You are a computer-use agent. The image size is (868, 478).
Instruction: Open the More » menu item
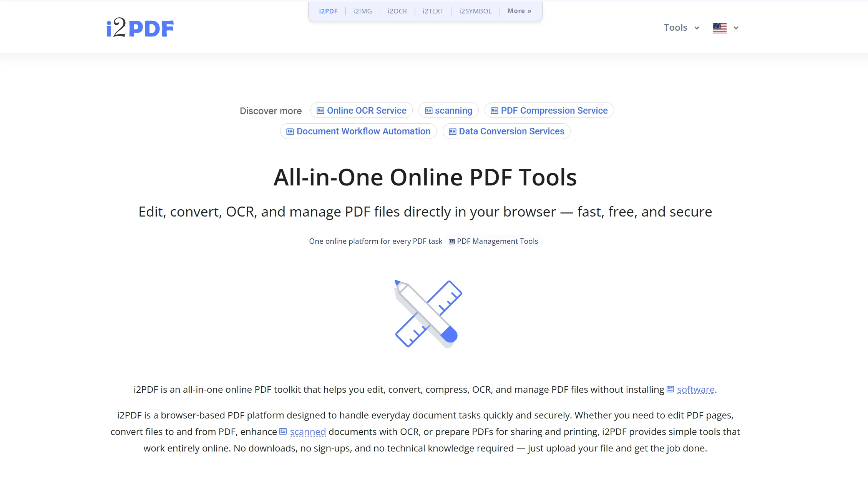tap(519, 11)
